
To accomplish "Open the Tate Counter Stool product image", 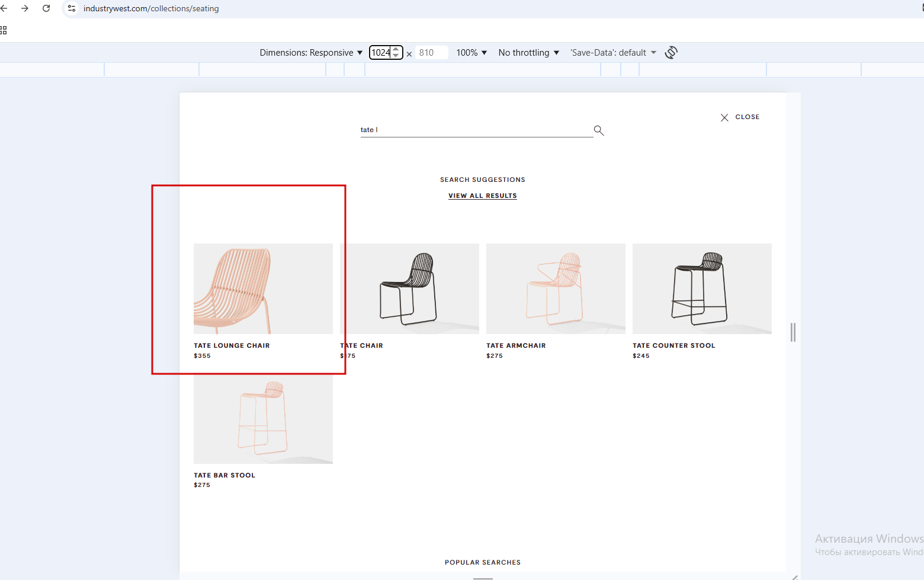I will pos(702,289).
